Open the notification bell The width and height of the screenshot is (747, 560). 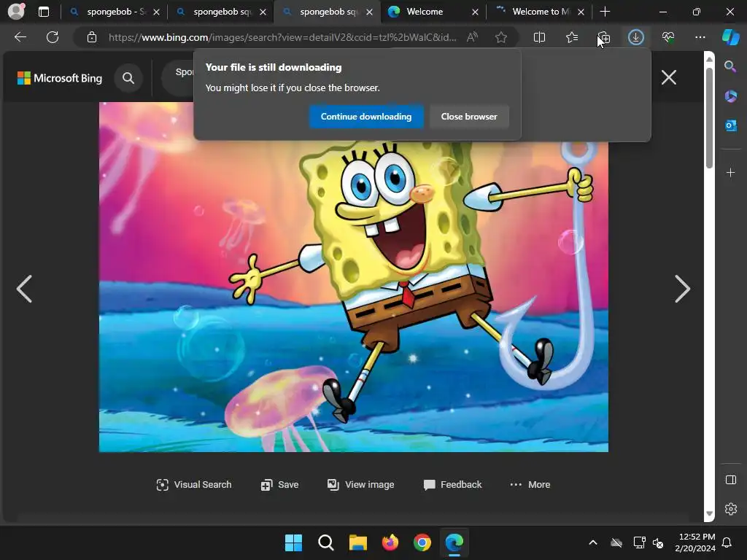coord(727,542)
